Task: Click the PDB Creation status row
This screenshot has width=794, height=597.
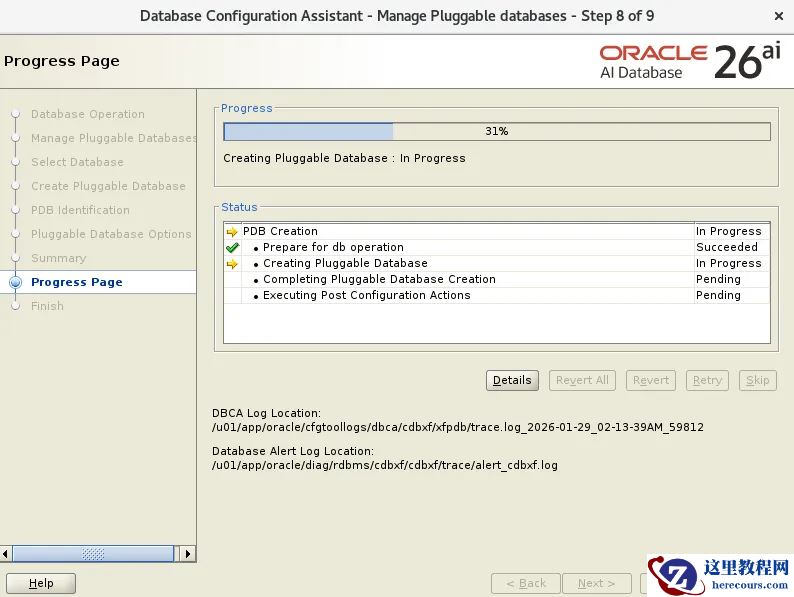Action: tap(496, 231)
